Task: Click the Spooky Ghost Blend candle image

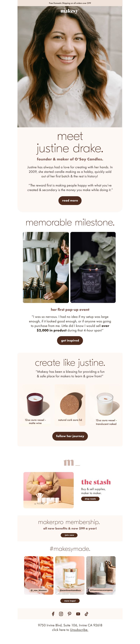Action: tap(93, 267)
